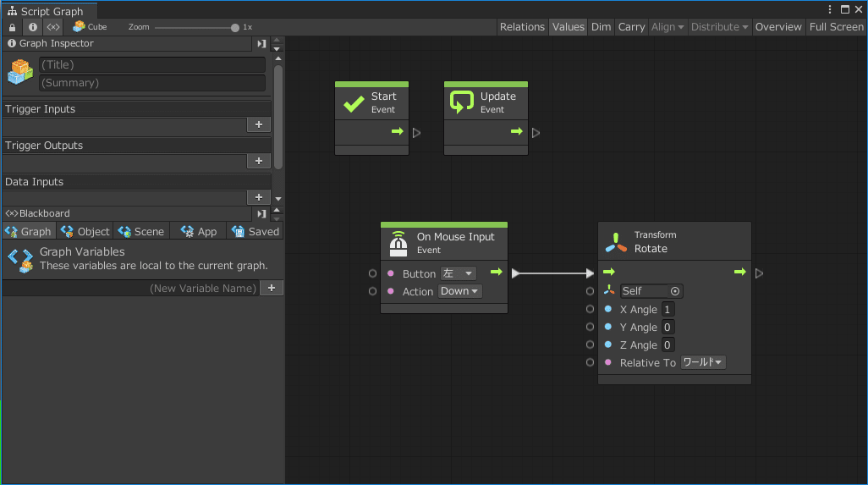Toggle the Values button
Screen dimensions: 868x485
pyautogui.click(x=568, y=26)
